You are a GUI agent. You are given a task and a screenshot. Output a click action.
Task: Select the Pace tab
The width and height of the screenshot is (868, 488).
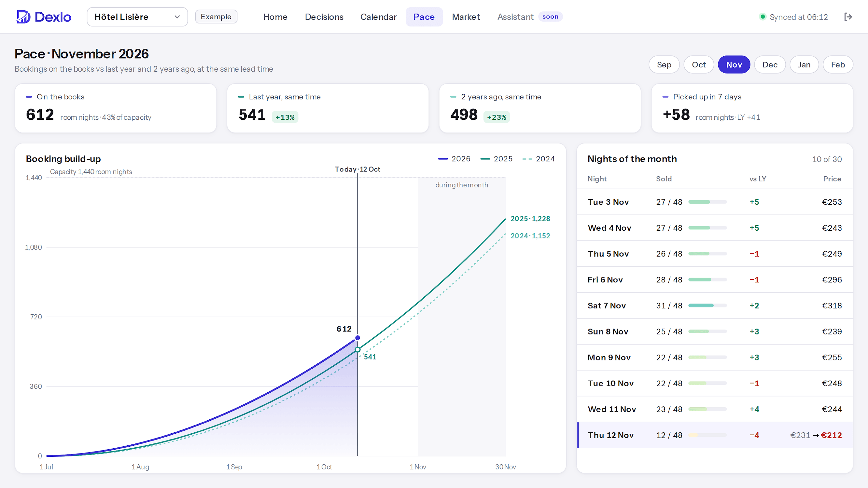point(424,17)
